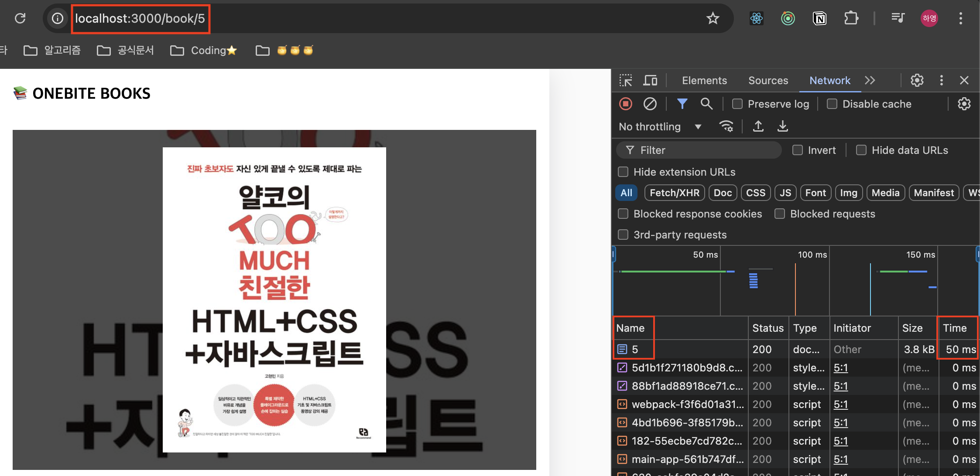Tick the Hide data URLs checkbox
The width and height of the screenshot is (980, 476).
861,150
